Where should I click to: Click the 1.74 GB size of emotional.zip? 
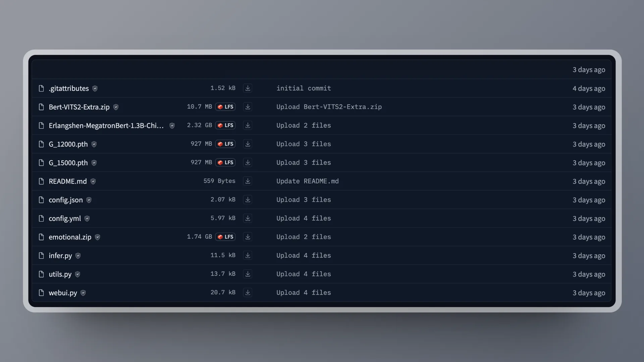click(199, 237)
